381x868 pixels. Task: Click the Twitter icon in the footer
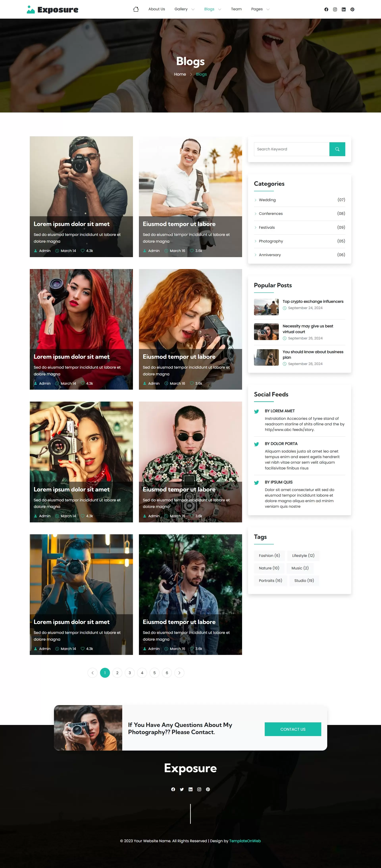pyautogui.click(x=182, y=789)
